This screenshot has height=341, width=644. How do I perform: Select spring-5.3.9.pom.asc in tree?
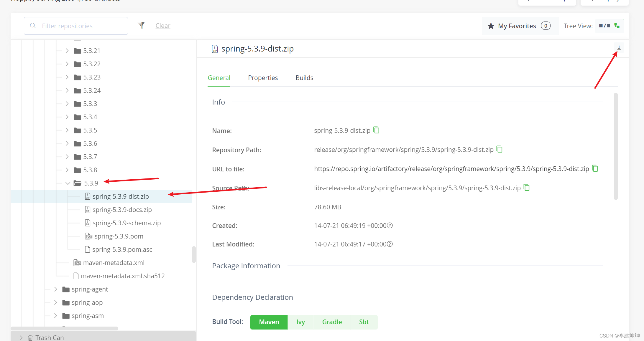pyautogui.click(x=122, y=249)
